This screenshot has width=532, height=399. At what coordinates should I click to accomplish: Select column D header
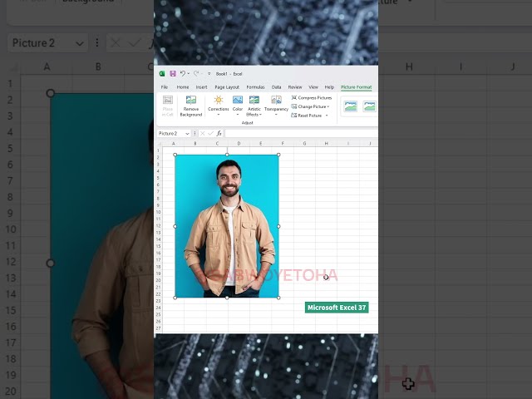coord(239,144)
